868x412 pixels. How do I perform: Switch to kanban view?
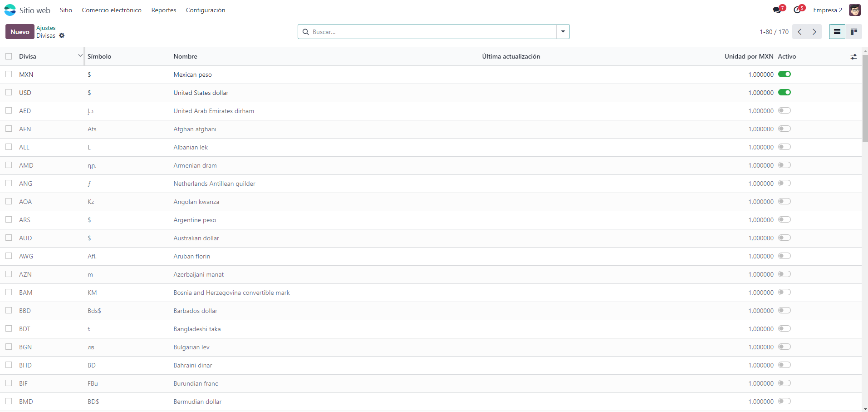[853, 32]
